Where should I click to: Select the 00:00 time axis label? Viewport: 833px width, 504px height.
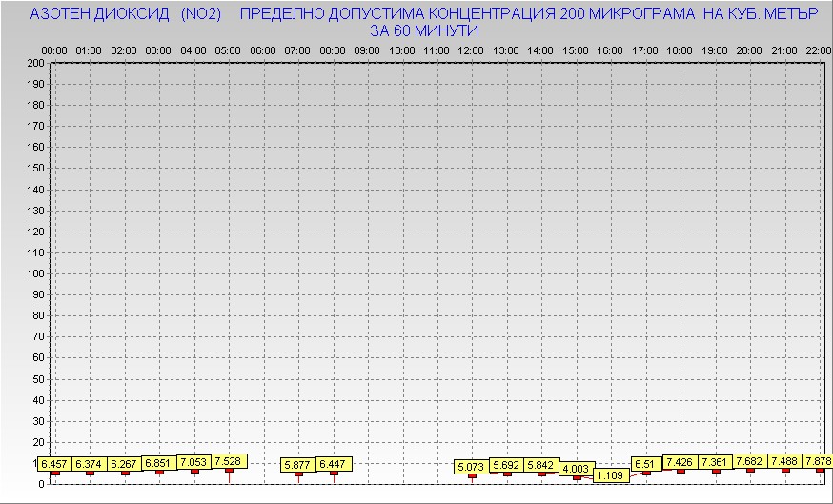tap(54, 50)
